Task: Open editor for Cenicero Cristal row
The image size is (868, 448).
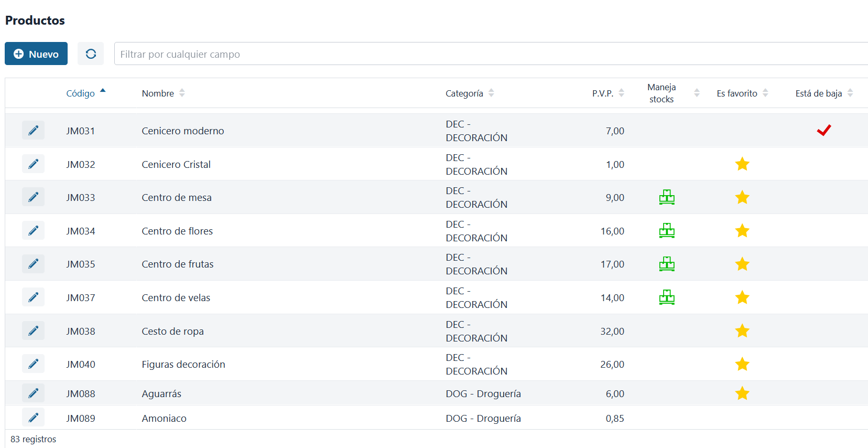Action: [33, 164]
